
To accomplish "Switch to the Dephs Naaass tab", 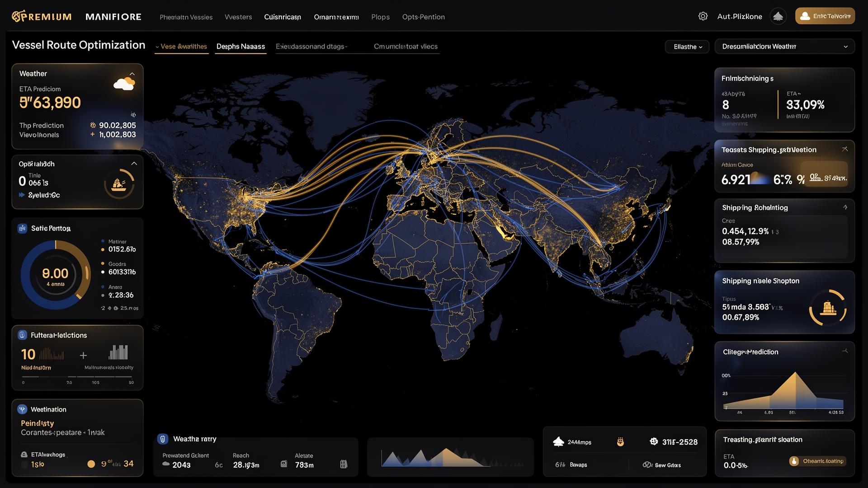I will pyautogui.click(x=241, y=47).
